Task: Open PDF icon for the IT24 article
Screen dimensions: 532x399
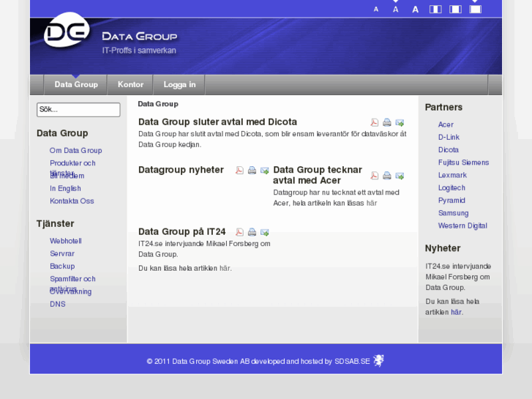Action: (x=239, y=232)
